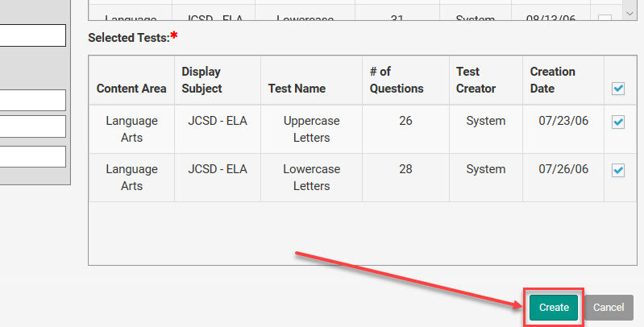Select the Uppercase Letters test name cell

pyautogui.click(x=312, y=129)
